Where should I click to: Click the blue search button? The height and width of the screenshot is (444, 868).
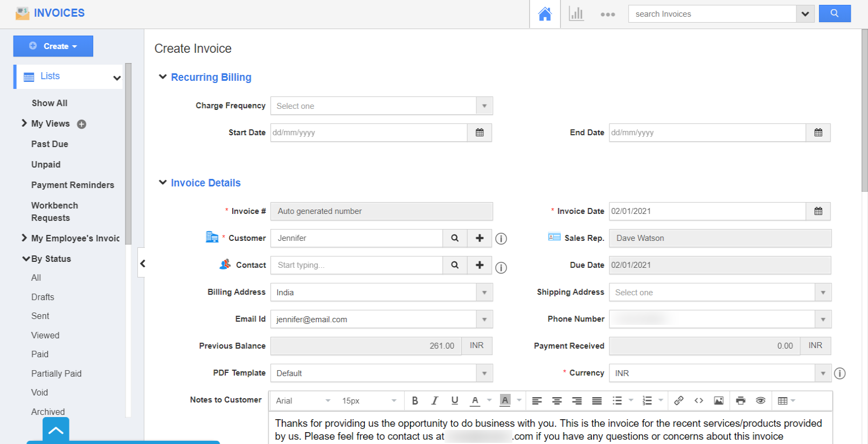835,13
